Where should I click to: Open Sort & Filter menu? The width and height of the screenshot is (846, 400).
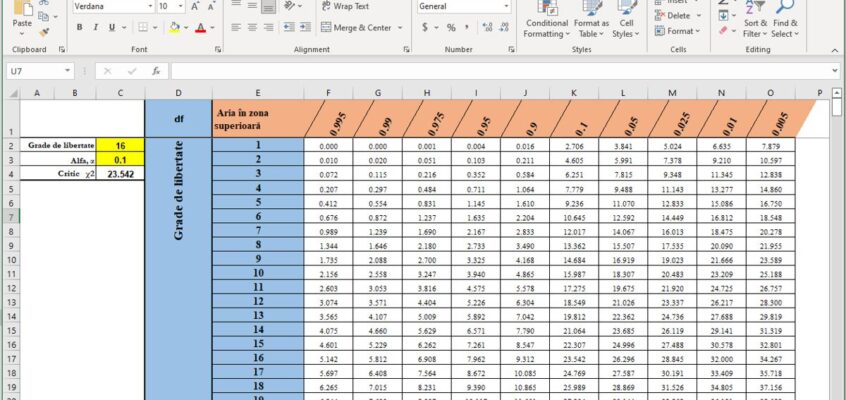click(755, 20)
